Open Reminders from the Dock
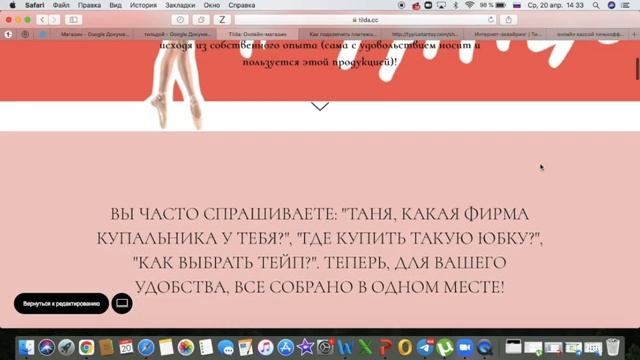Viewport: 640px width, 360px height. pos(206,348)
